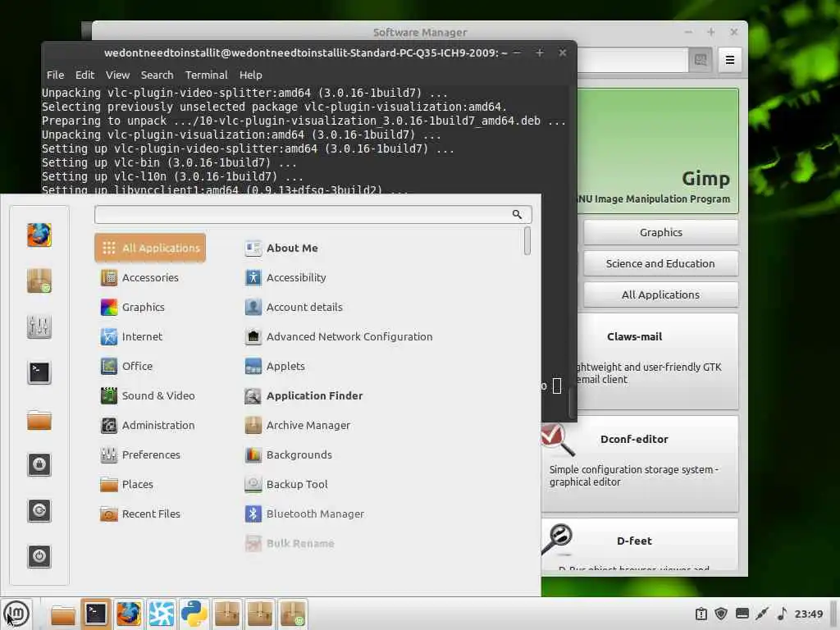Click All Applications button in Software Manager
Screen dimensions: 840x630
pos(660,294)
